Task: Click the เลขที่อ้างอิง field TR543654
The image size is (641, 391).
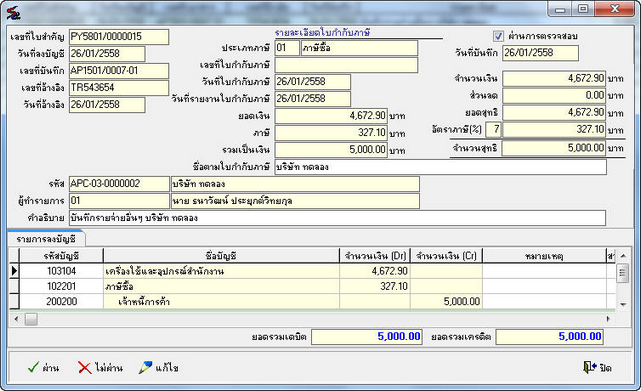Action: tap(119, 88)
